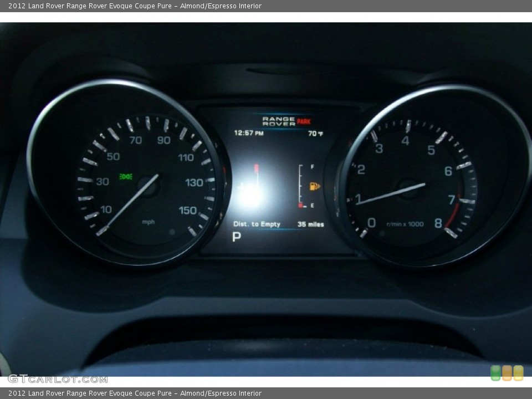532x399 pixels.
Task: Click the 10 mark on speedometer
Action: click(106, 209)
